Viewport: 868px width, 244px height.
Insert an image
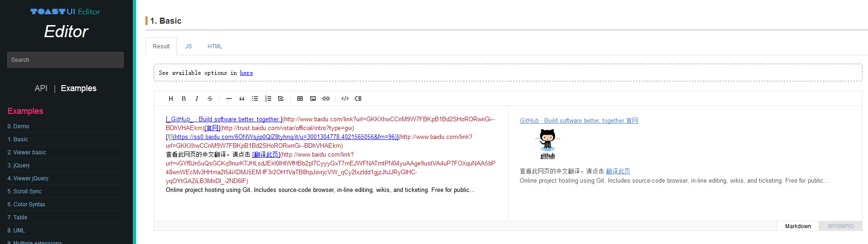click(x=313, y=99)
